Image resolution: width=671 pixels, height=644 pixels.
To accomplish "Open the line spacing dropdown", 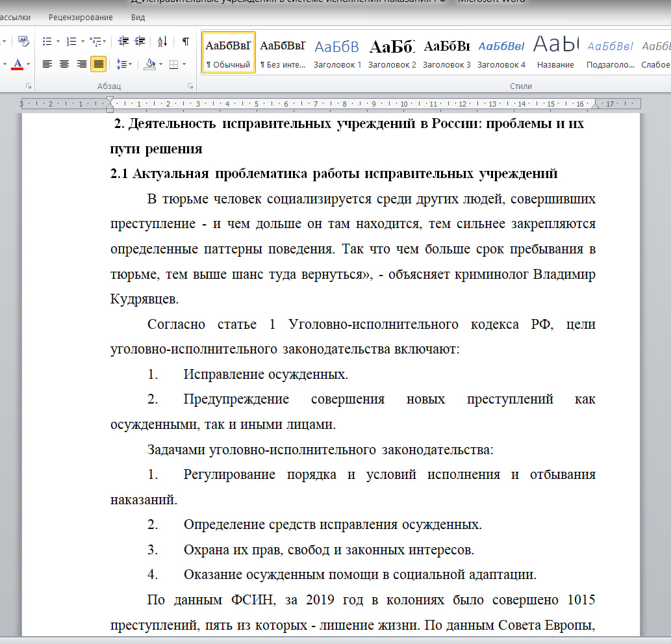I will [x=123, y=64].
